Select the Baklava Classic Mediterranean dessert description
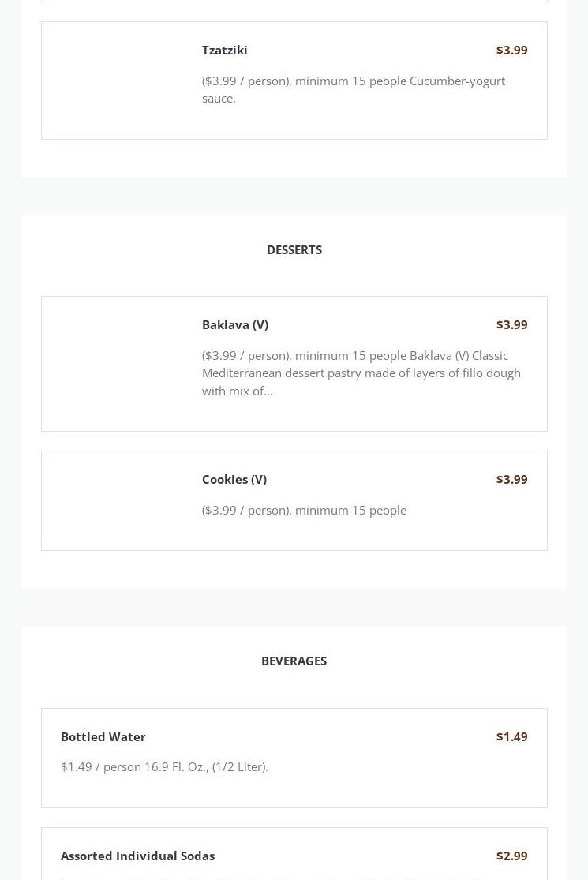588x880 pixels. tap(361, 373)
